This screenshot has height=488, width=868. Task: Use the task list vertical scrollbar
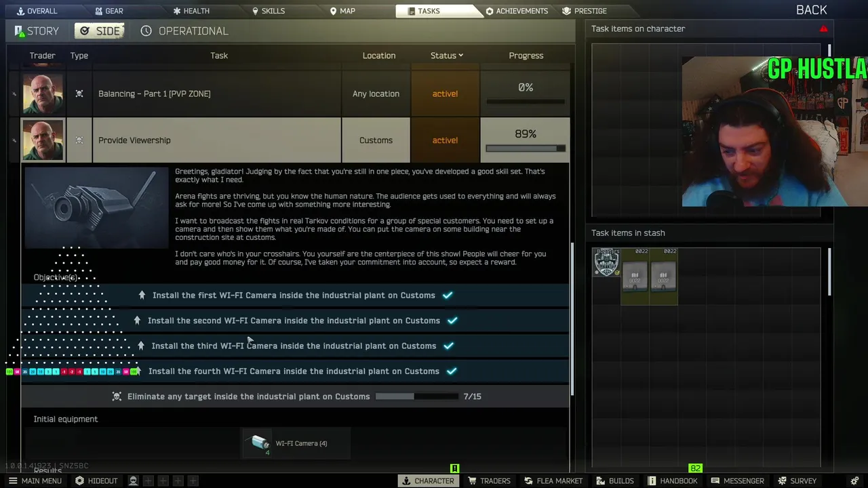click(x=573, y=319)
